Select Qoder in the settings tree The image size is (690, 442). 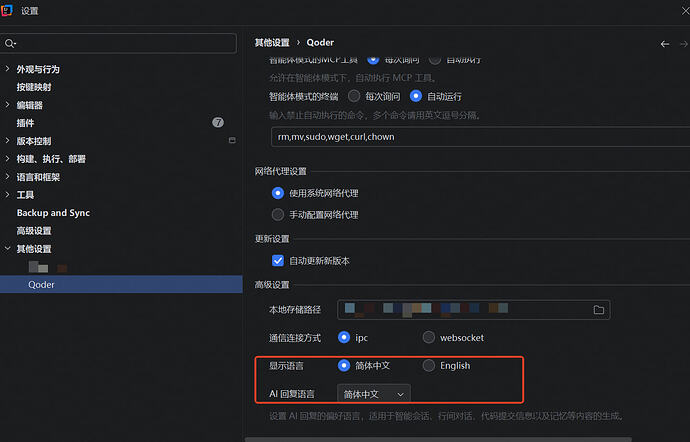pos(121,284)
